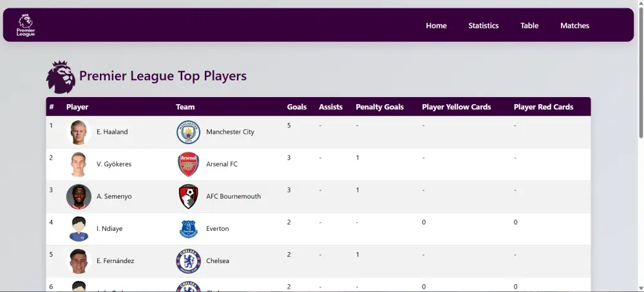Click E. Fernández's player photo
Viewport: 644px width, 292px height.
point(79,260)
